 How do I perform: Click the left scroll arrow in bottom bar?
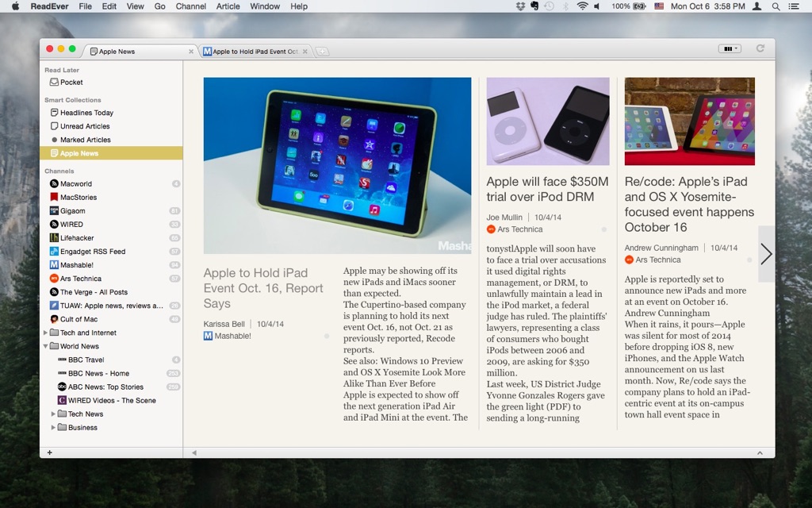[194, 452]
